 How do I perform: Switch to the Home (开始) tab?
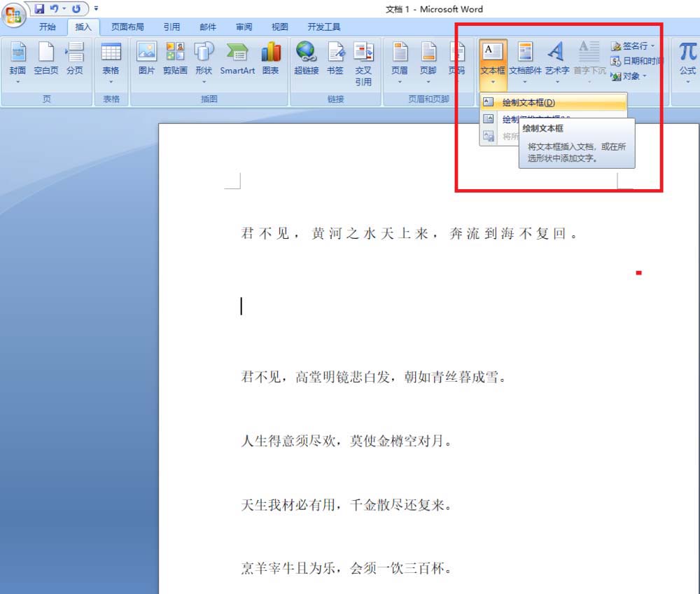(x=48, y=27)
